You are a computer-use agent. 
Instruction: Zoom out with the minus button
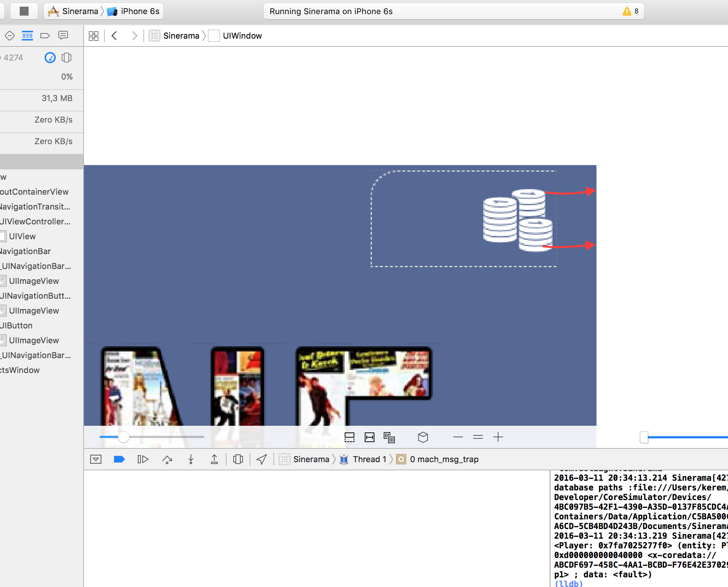click(x=458, y=437)
